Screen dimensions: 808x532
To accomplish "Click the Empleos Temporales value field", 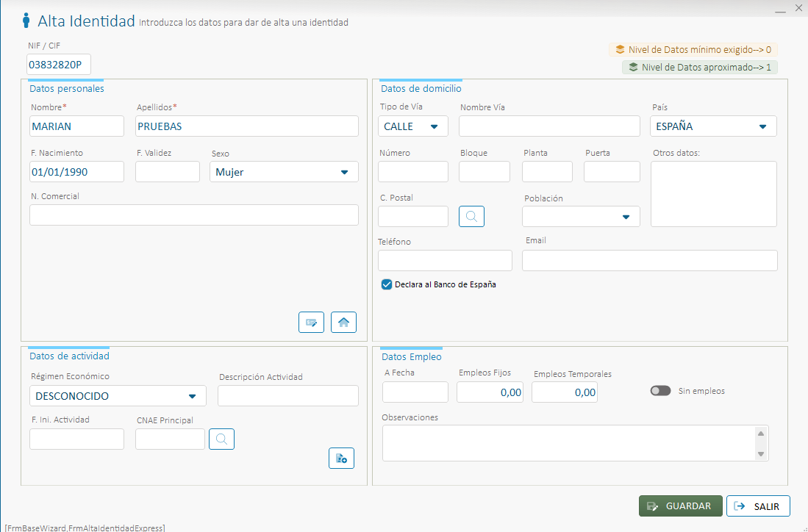I will point(564,392).
